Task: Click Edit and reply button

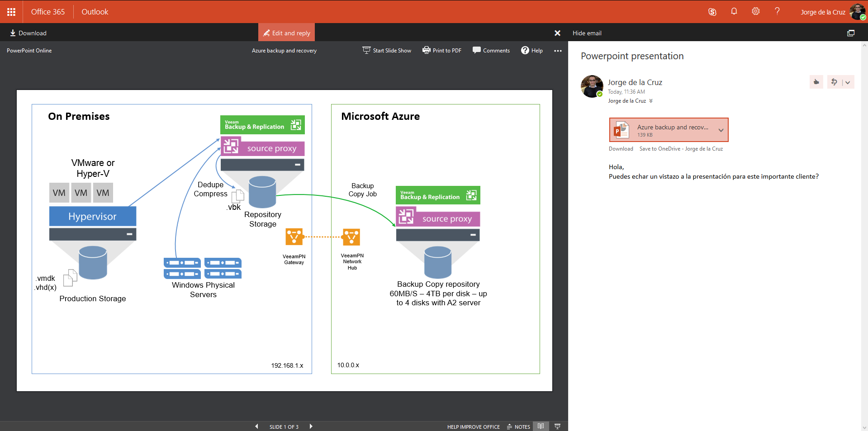Action: [x=287, y=33]
